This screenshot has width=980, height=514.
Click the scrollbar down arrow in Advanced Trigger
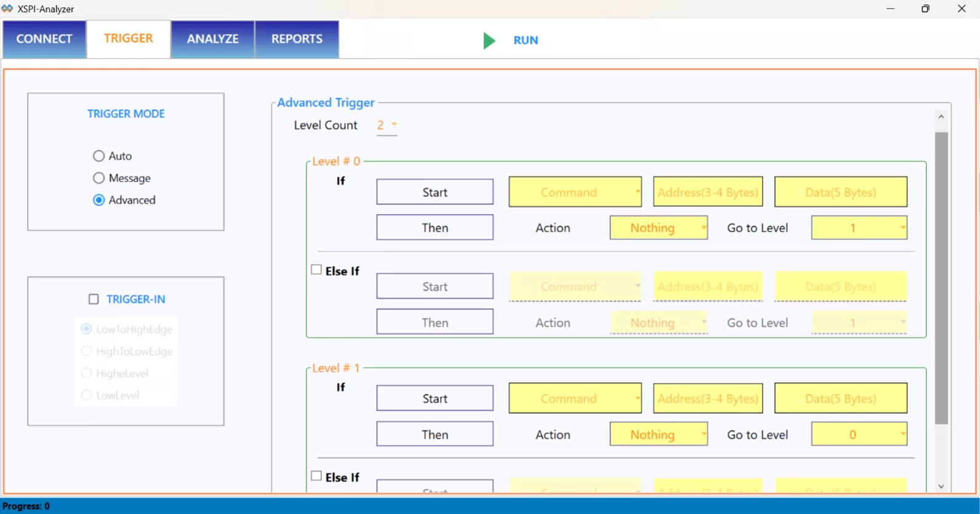point(941,486)
